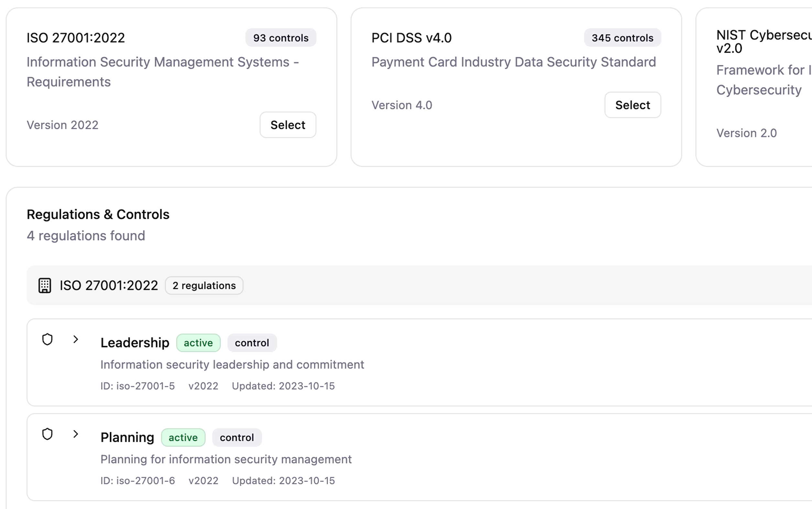
Task: Click the shield icon on the Planning control
Action: click(47, 434)
